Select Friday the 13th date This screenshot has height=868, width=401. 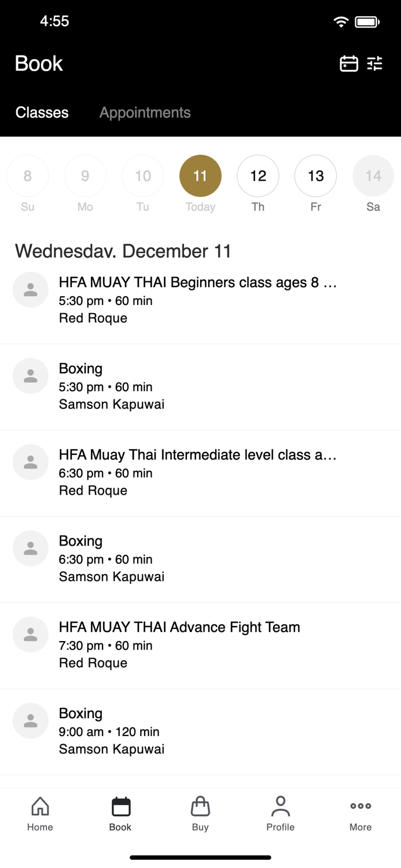(315, 176)
